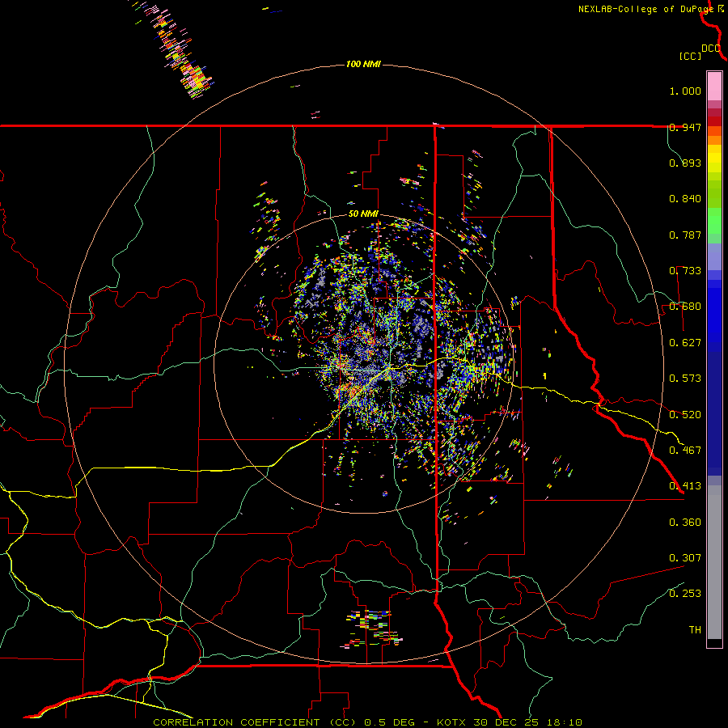Select the 0.947 legend value
This screenshot has height=728, width=728.
(685, 127)
